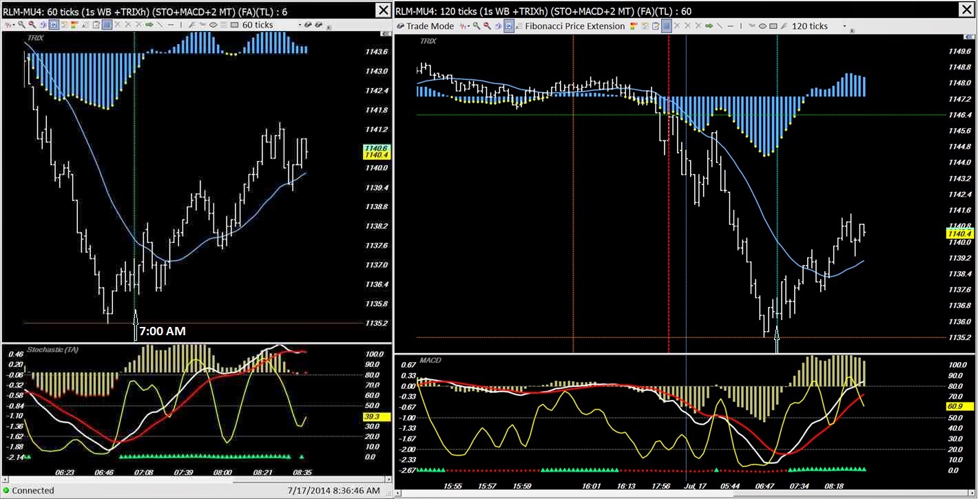Click the Trade Mode button
The image size is (980, 499).
pyautogui.click(x=428, y=26)
